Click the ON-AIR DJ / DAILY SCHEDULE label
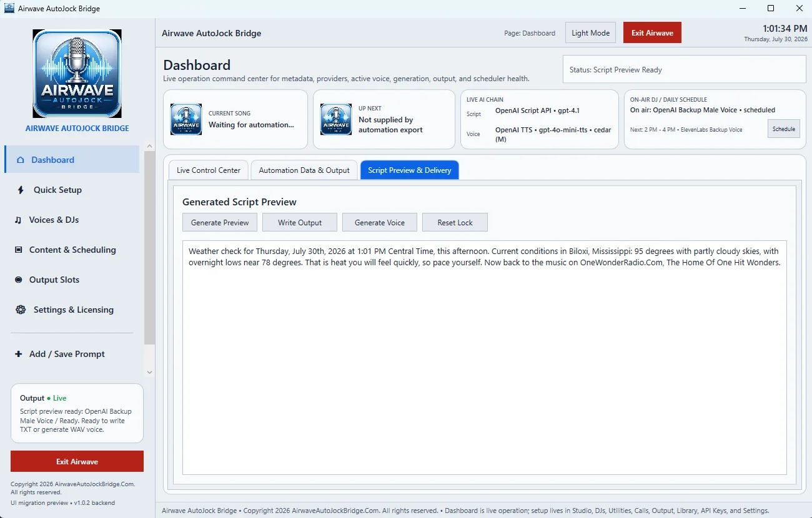This screenshot has height=518, width=812. 668,99
